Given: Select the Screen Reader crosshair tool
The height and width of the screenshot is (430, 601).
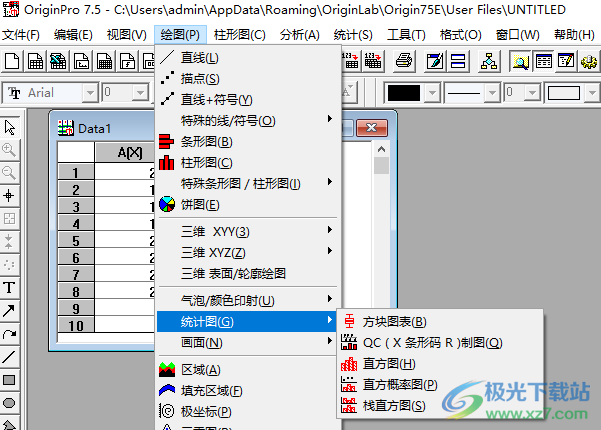Looking at the screenshot, I should coord(10,196).
